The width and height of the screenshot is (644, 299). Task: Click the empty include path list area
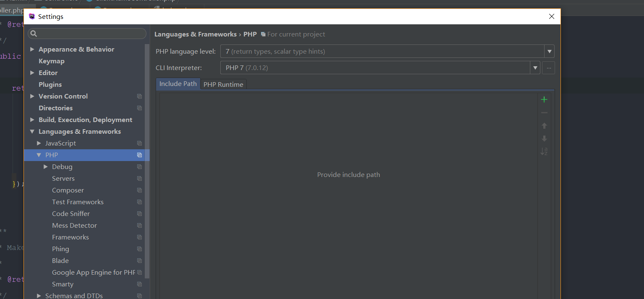click(348, 196)
